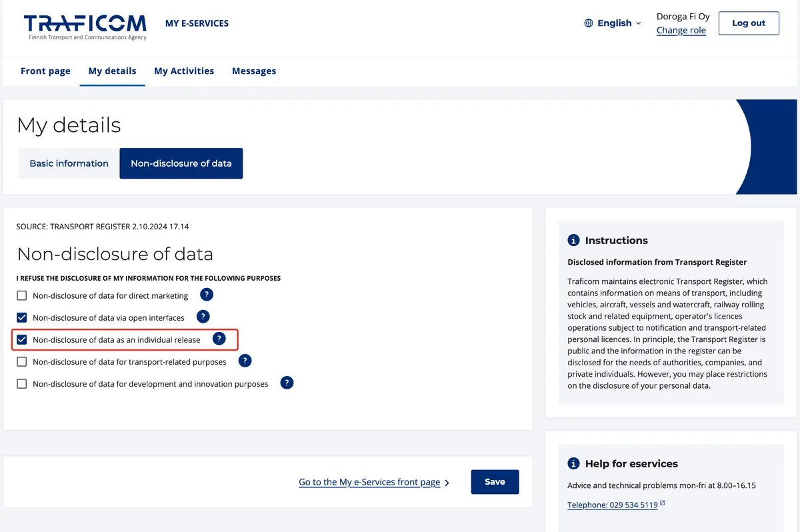Click the globe language icon
The width and height of the screenshot is (800, 532).
[589, 23]
